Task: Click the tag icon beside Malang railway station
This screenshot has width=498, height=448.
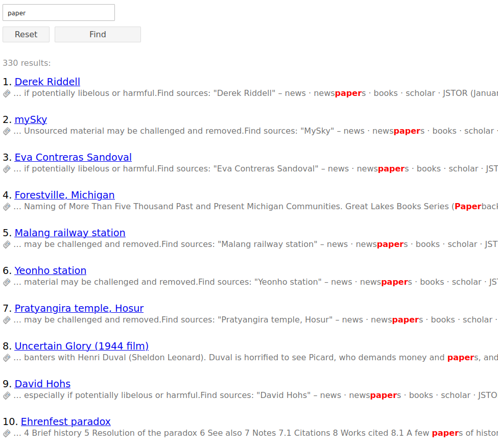Action: pyautogui.click(x=7, y=244)
